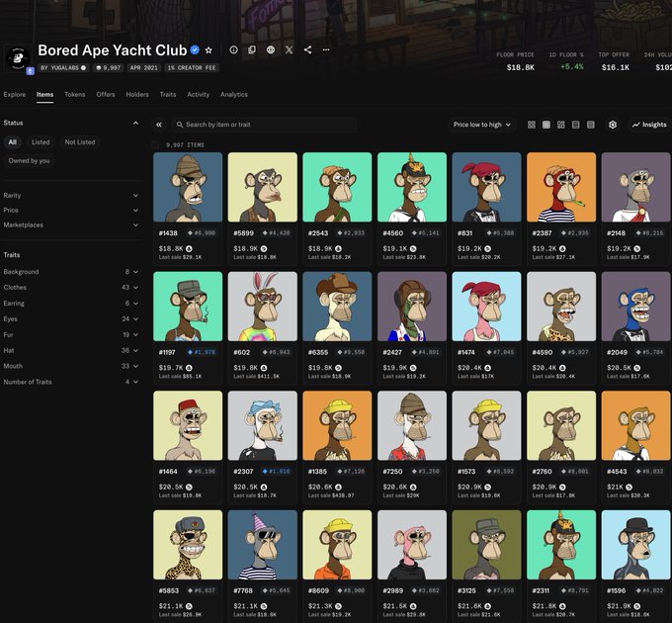Expand the Eyes trait filter

click(71, 319)
